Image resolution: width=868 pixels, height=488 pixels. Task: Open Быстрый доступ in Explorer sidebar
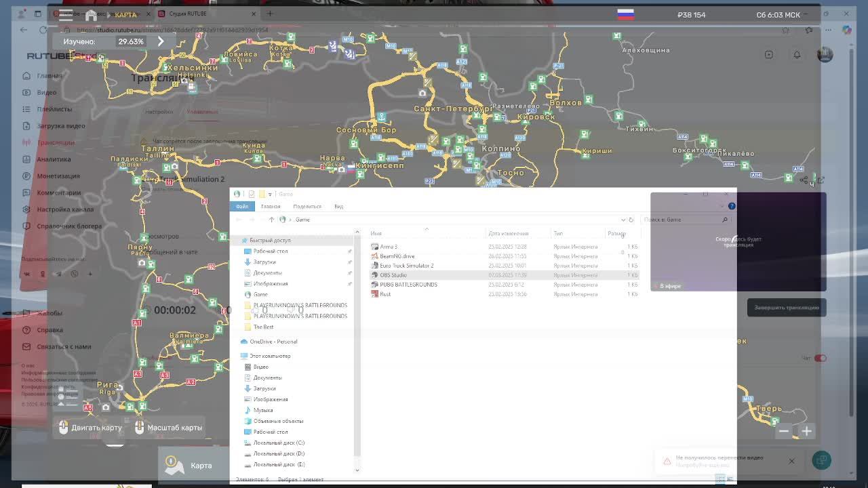[266, 241]
